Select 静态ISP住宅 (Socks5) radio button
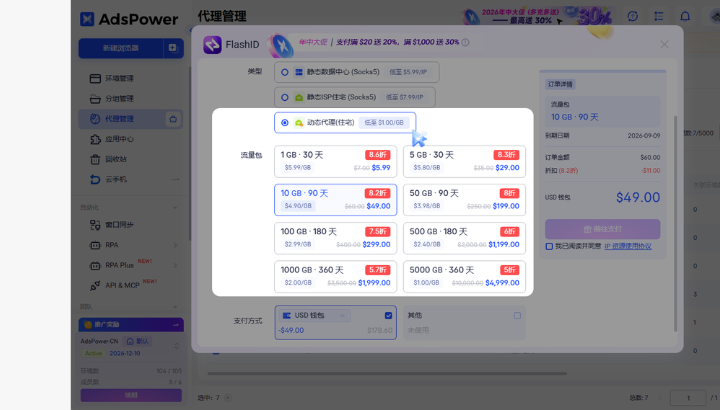Image resolution: width=720 pixels, height=410 pixels. tap(285, 97)
